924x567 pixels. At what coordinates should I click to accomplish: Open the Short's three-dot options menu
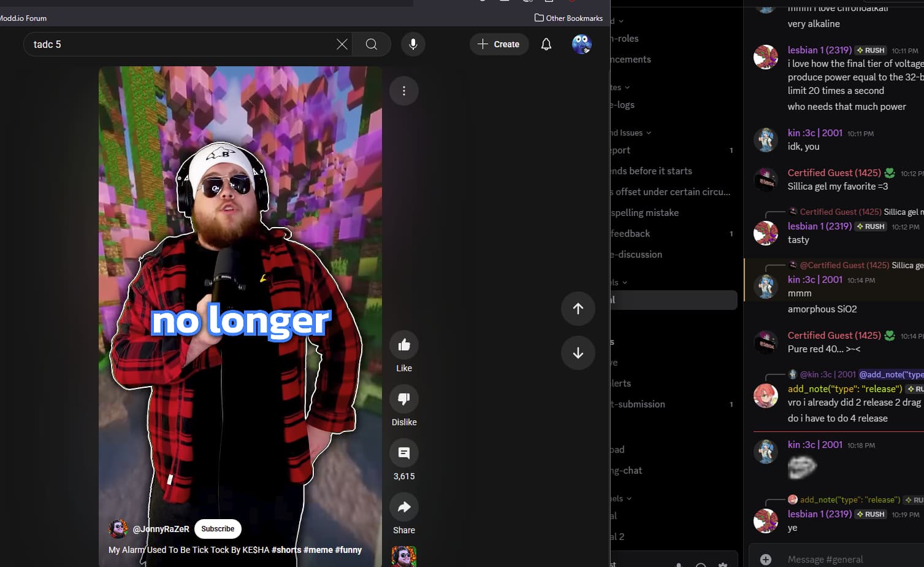coord(404,91)
